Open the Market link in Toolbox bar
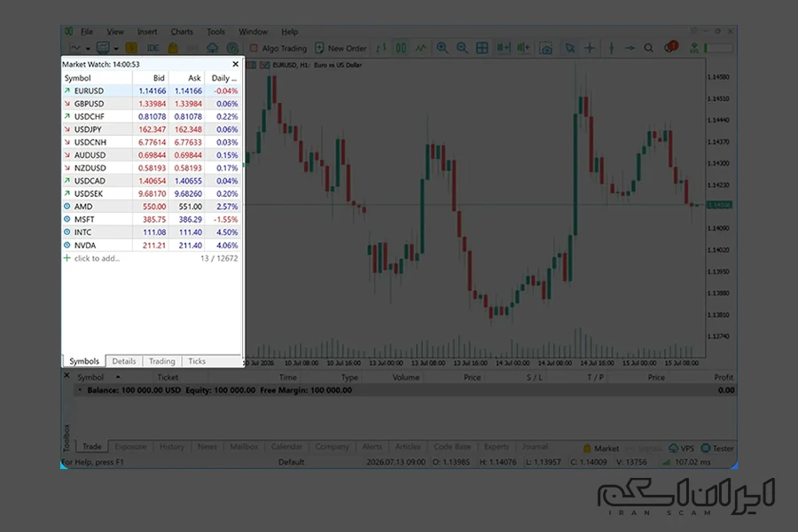The image size is (798, 532). (x=601, y=449)
